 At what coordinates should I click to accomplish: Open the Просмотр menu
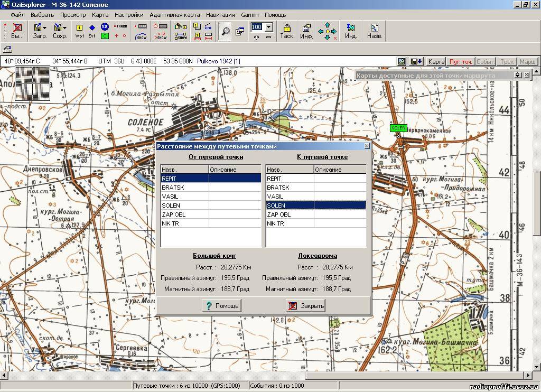click(x=73, y=15)
